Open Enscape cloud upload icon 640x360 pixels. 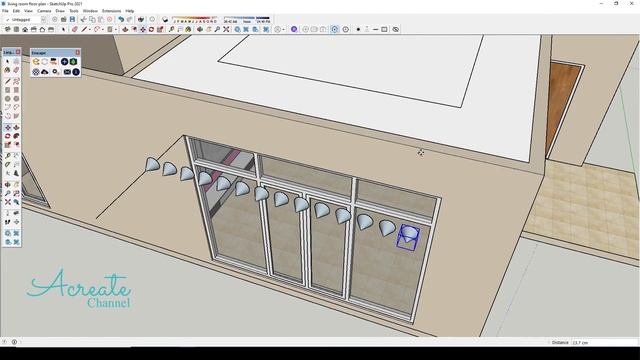coord(44,72)
